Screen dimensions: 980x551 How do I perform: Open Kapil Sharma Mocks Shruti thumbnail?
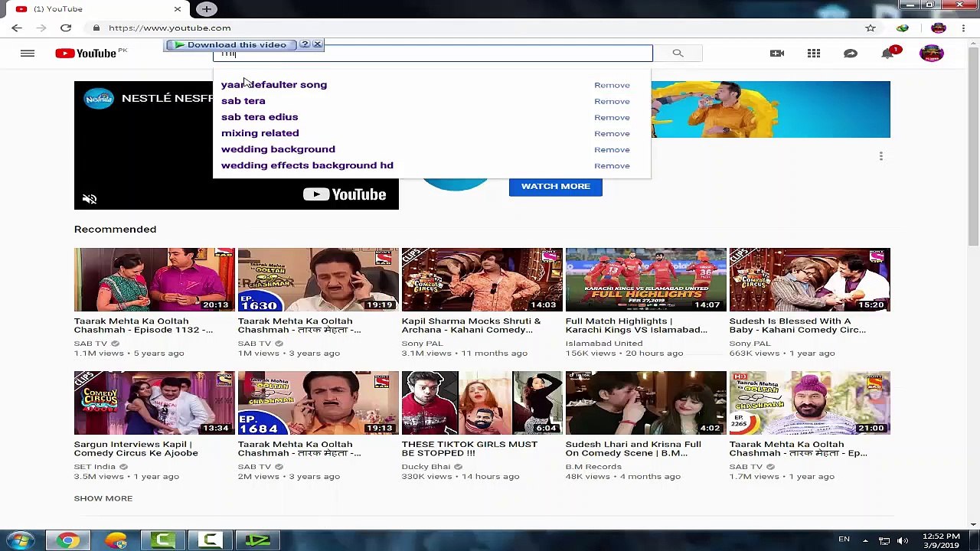tap(482, 279)
